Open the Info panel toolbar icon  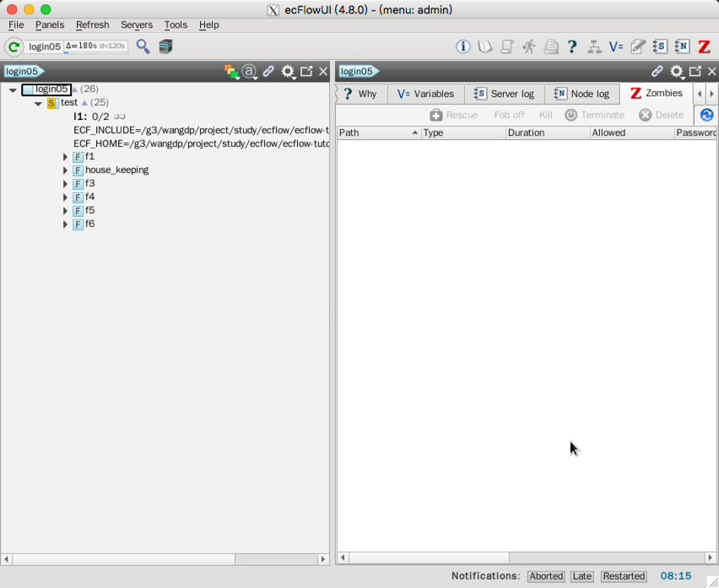pos(462,46)
